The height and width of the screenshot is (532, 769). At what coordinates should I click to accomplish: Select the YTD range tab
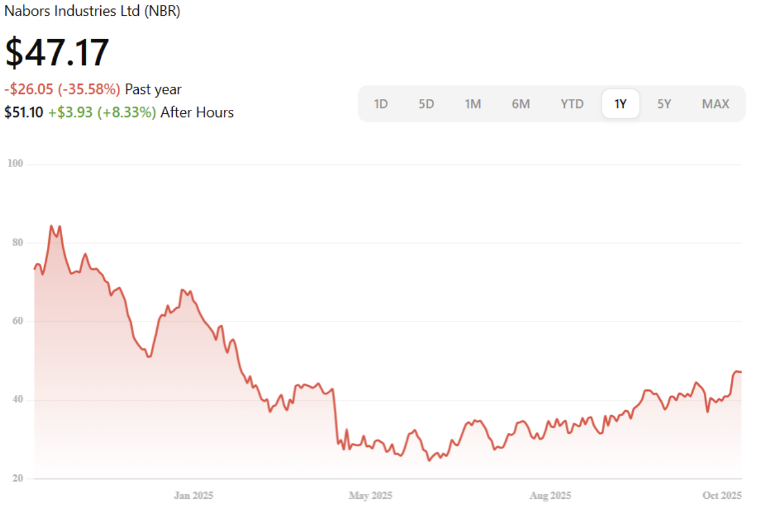572,104
